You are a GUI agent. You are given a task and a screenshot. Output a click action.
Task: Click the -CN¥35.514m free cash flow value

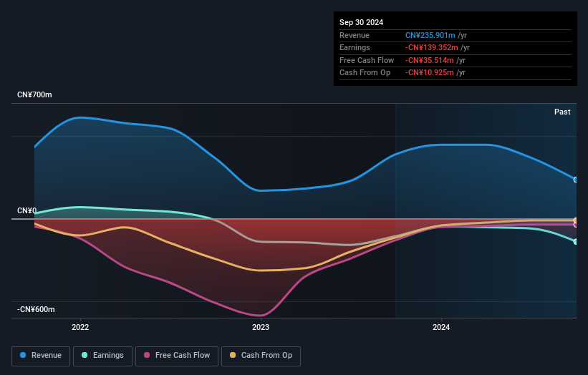click(x=430, y=60)
